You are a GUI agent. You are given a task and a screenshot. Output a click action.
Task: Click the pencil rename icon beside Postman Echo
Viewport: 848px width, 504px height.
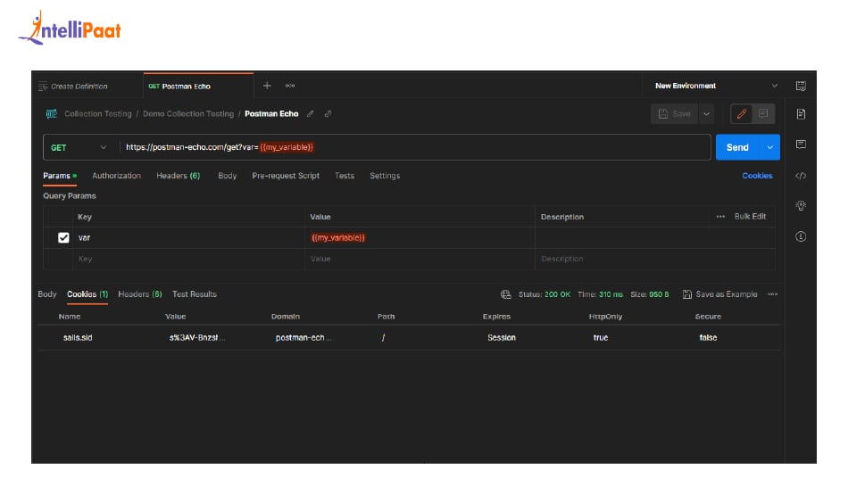311,114
